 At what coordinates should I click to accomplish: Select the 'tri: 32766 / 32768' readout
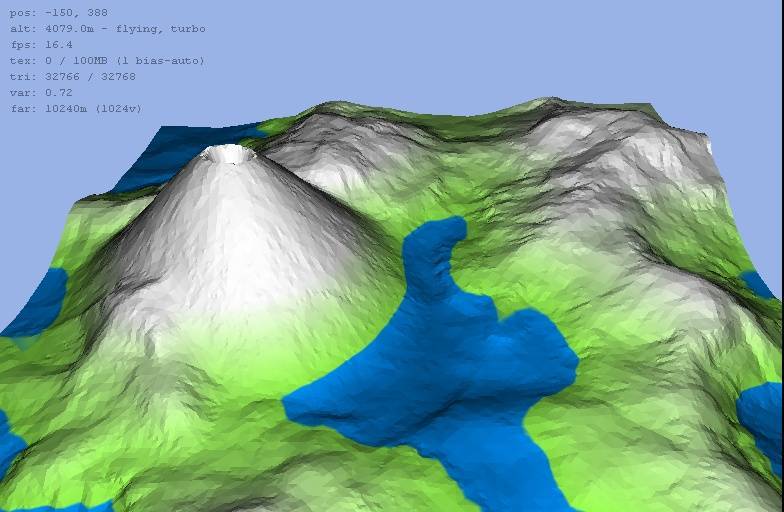(x=72, y=76)
